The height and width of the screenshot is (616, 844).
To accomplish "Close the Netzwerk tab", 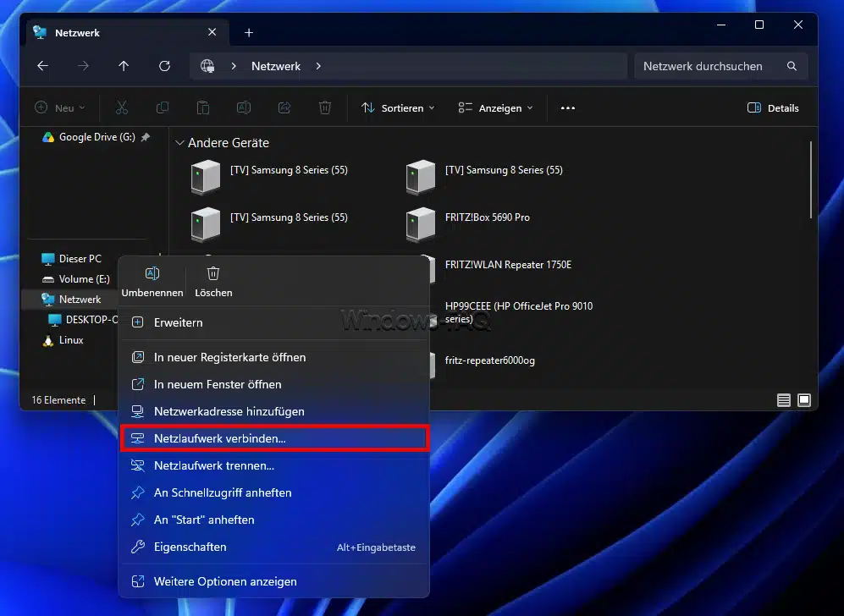I will 212,32.
